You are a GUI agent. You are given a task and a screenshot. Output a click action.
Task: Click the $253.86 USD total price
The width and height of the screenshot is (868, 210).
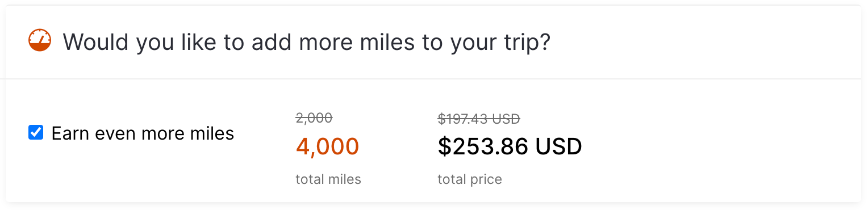(x=510, y=146)
